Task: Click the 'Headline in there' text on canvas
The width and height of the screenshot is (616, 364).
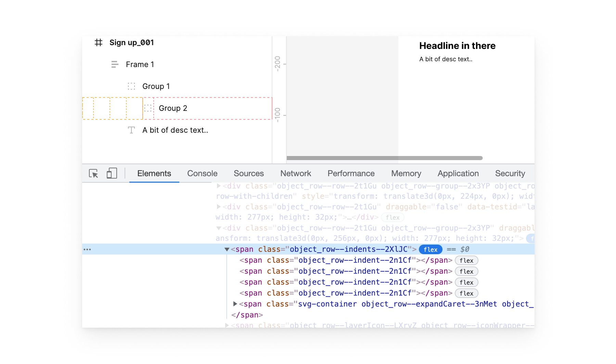Action: (457, 46)
